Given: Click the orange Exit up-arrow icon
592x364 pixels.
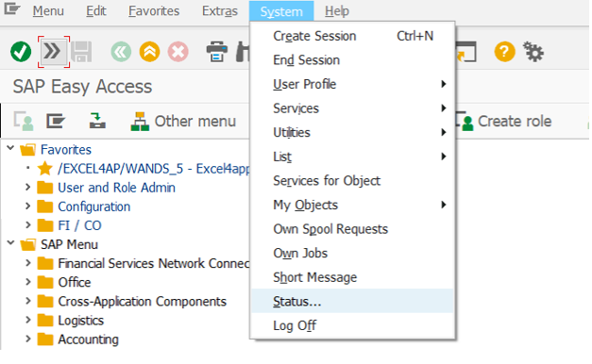Looking at the screenshot, I should pos(149,52).
